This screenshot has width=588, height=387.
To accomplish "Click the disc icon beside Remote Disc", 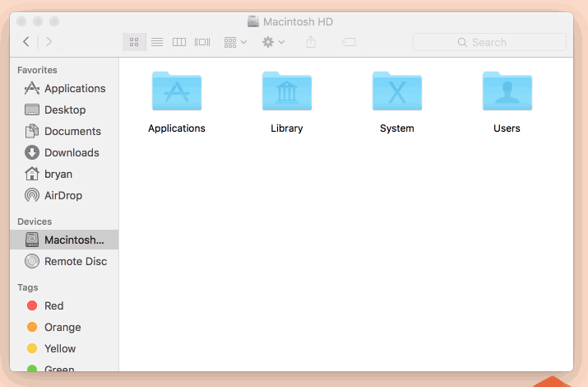I will (x=32, y=261).
